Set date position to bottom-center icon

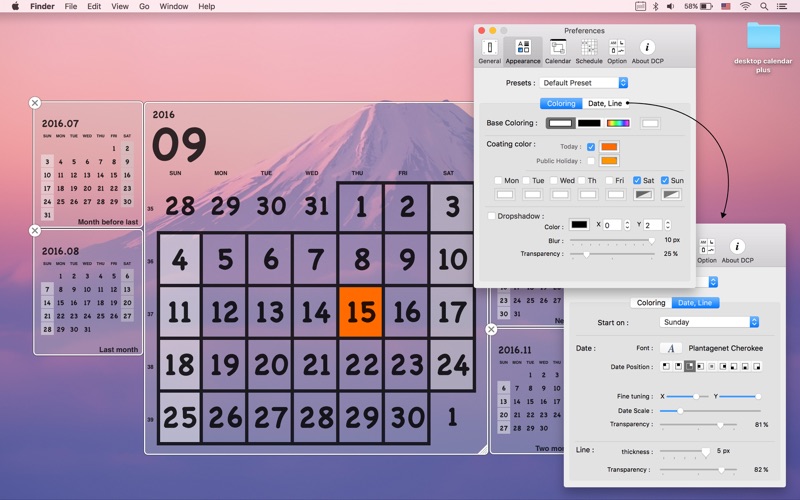[x=745, y=366]
